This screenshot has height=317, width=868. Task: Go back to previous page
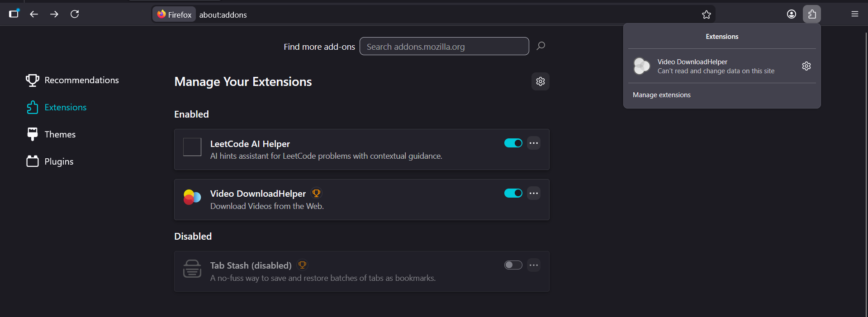click(x=34, y=14)
